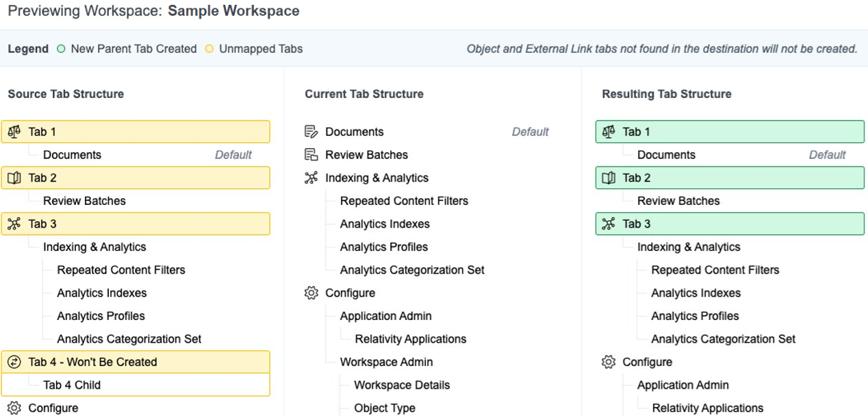Select Analytics Categorization Set in Current Tab Structure
868x416 pixels.
pyautogui.click(x=412, y=270)
